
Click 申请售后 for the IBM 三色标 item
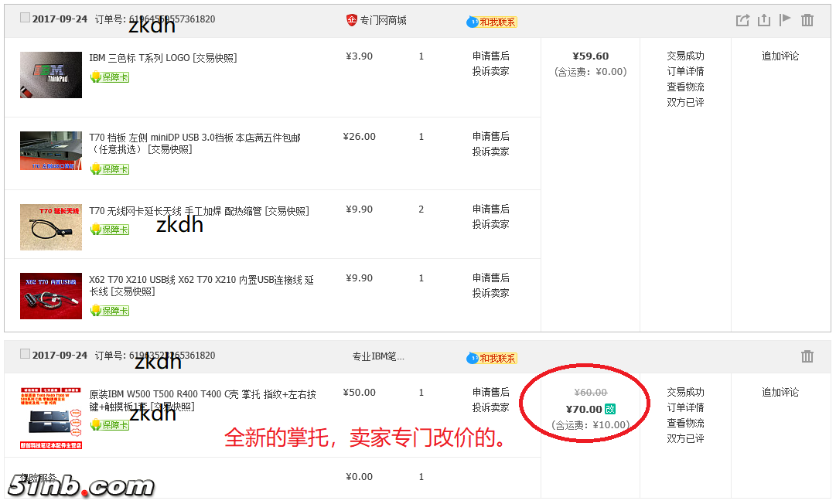tap(490, 56)
